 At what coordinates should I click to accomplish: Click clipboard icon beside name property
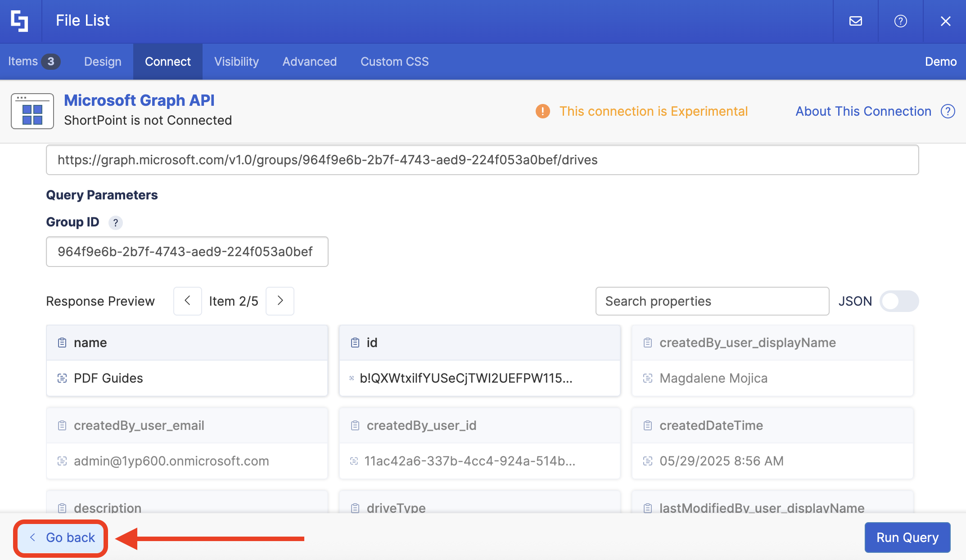[x=62, y=343]
